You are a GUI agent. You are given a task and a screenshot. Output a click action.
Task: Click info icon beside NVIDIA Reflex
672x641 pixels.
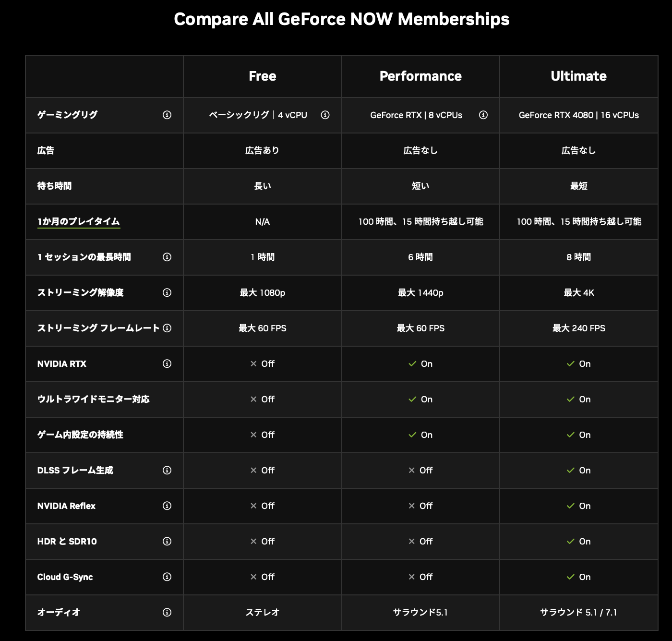pos(167,506)
